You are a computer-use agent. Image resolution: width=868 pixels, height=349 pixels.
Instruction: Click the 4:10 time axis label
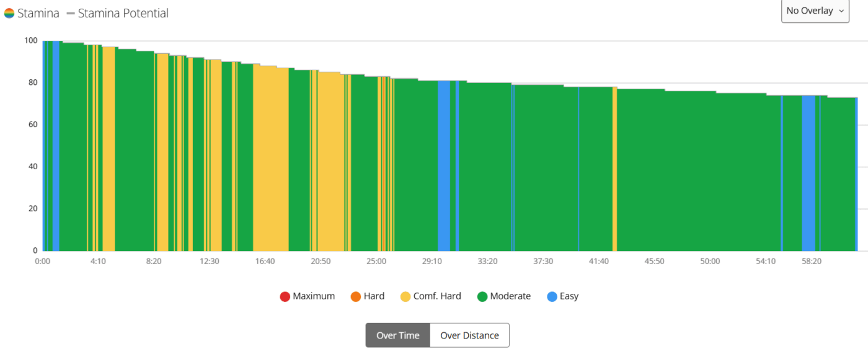pyautogui.click(x=98, y=261)
